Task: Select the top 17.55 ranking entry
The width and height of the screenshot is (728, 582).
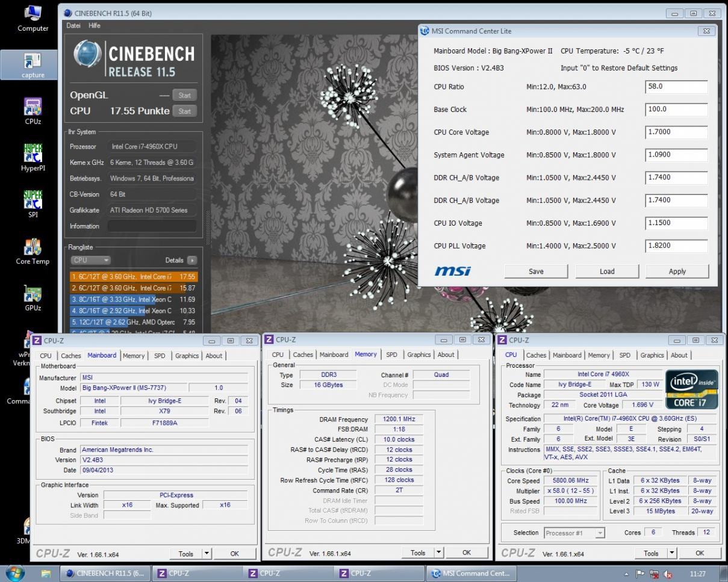Action: (x=133, y=277)
